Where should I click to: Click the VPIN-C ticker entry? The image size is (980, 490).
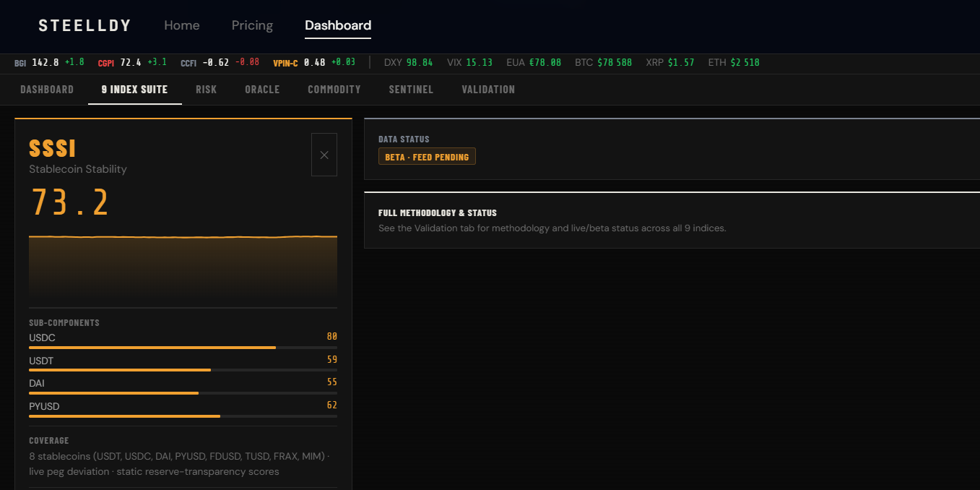314,63
